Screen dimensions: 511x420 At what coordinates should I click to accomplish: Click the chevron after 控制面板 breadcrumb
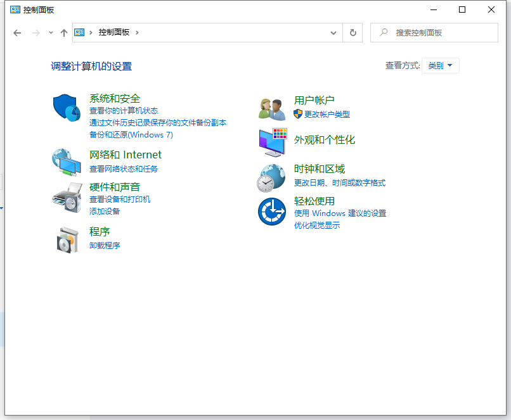138,32
